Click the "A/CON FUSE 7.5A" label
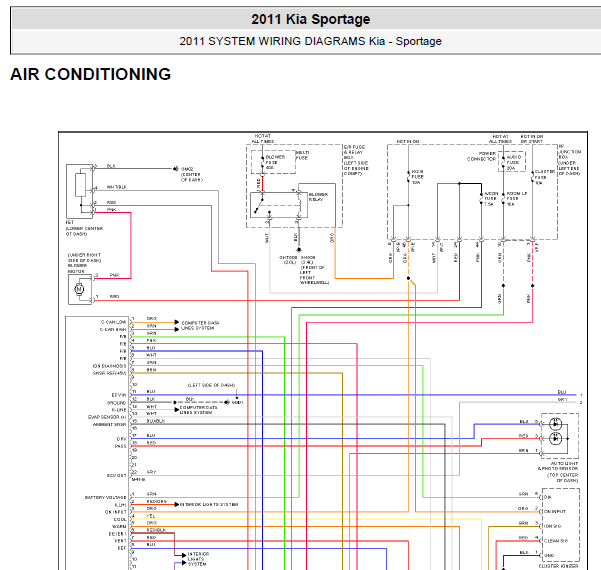This screenshot has height=570, width=601. [491, 199]
